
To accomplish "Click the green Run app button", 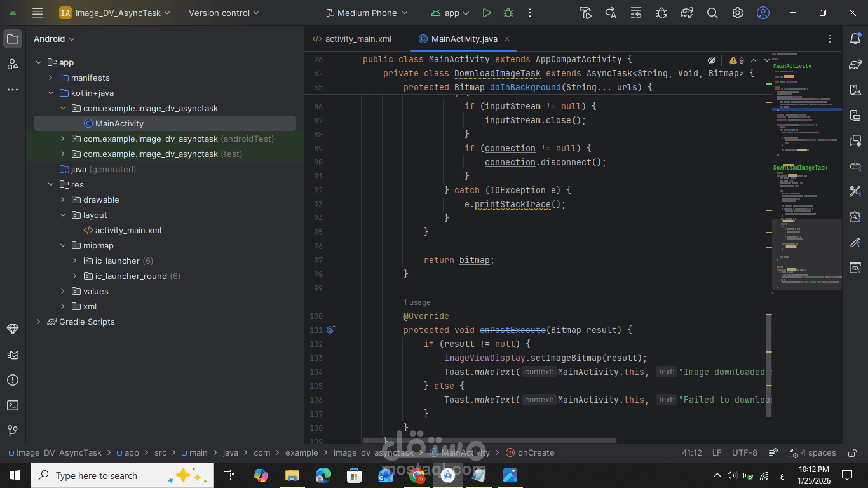I will pyautogui.click(x=487, y=13).
